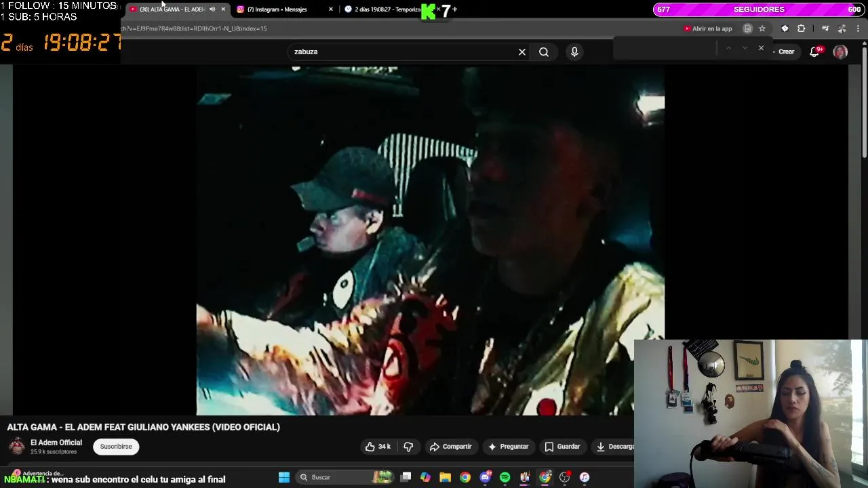This screenshot has height=488, width=868.
Task: Close the find-in-page bar
Action: [761, 48]
